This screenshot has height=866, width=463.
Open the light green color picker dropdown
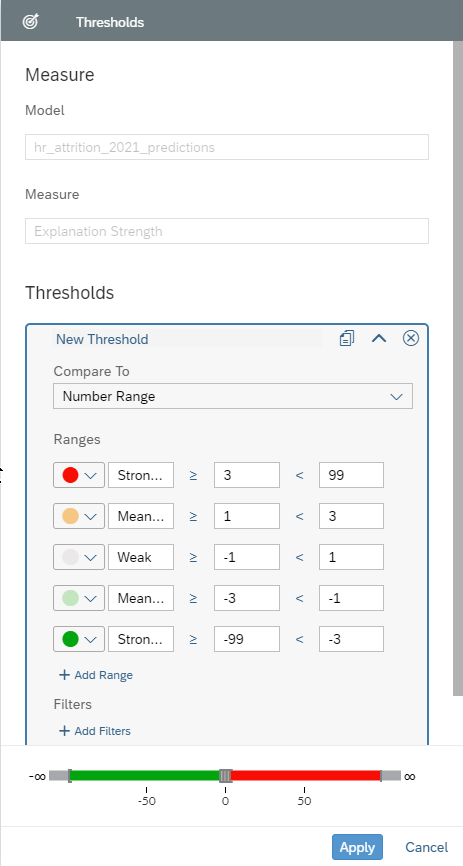pos(79,598)
